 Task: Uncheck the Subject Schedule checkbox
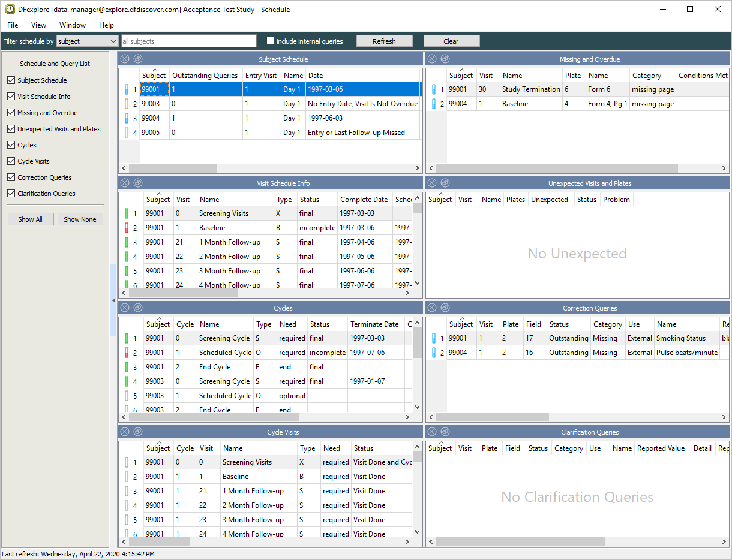pos(11,80)
